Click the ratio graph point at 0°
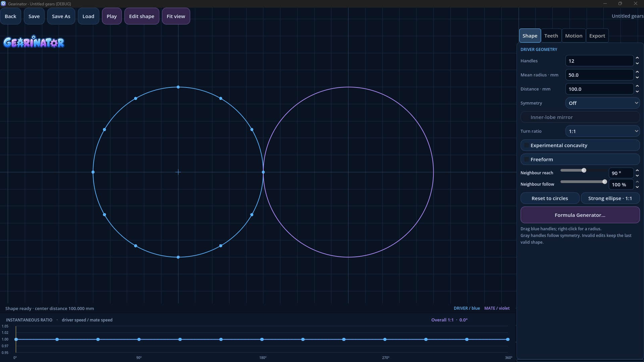Viewport: 644px width, 362px height. pyautogui.click(x=16, y=339)
